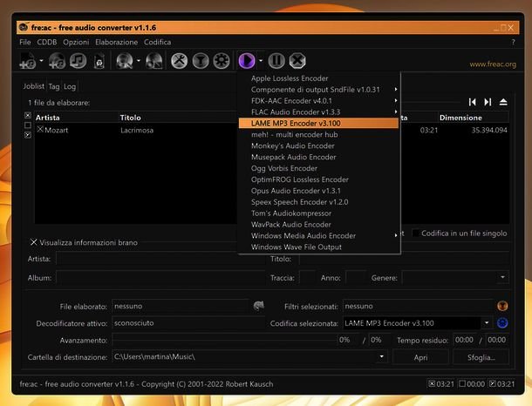Open dropdown arrow next to Add files

[41, 61]
